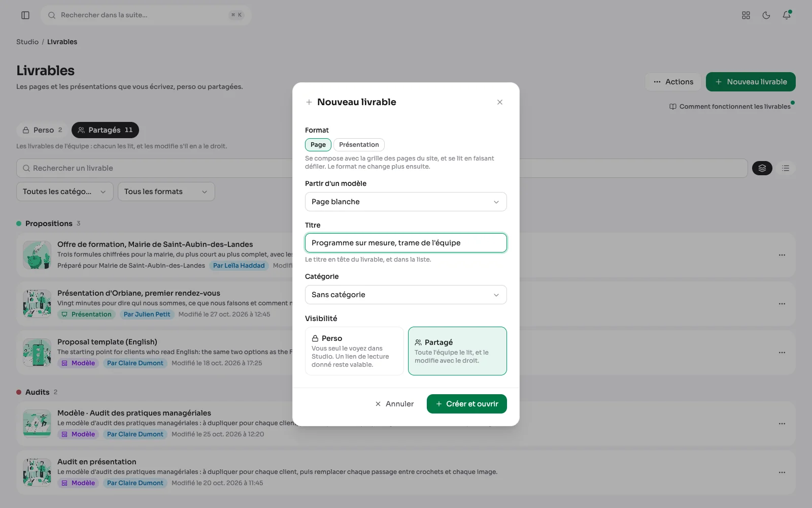Click Créer et ouvrir
This screenshot has width=812, height=508.
coord(467,404)
